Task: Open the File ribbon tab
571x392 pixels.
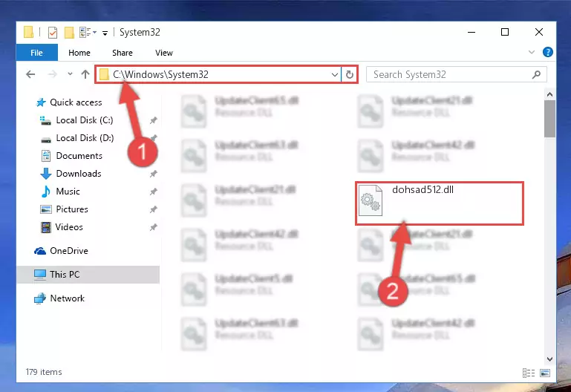Action: [x=37, y=53]
